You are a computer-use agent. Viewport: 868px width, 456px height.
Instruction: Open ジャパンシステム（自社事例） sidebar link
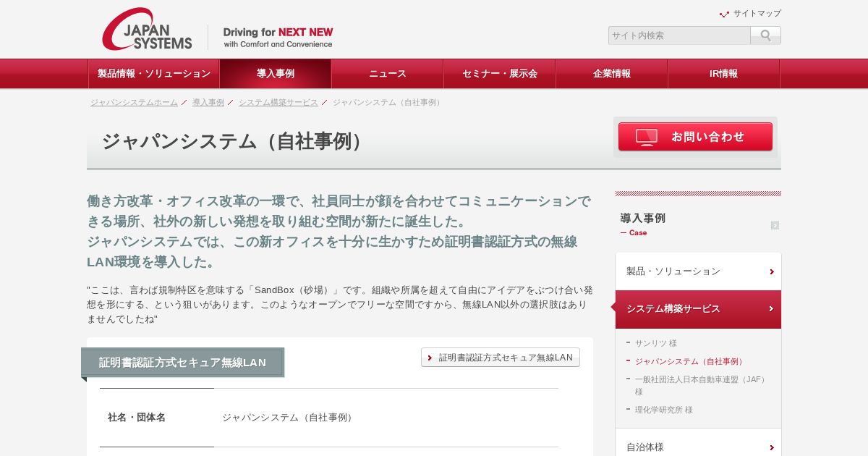[690, 361]
